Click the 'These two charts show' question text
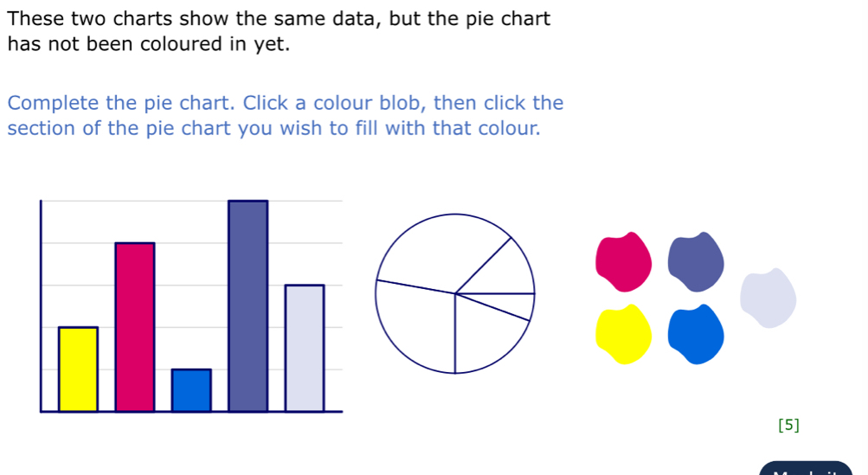This screenshot has width=868, height=475. click(x=279, y=31)
